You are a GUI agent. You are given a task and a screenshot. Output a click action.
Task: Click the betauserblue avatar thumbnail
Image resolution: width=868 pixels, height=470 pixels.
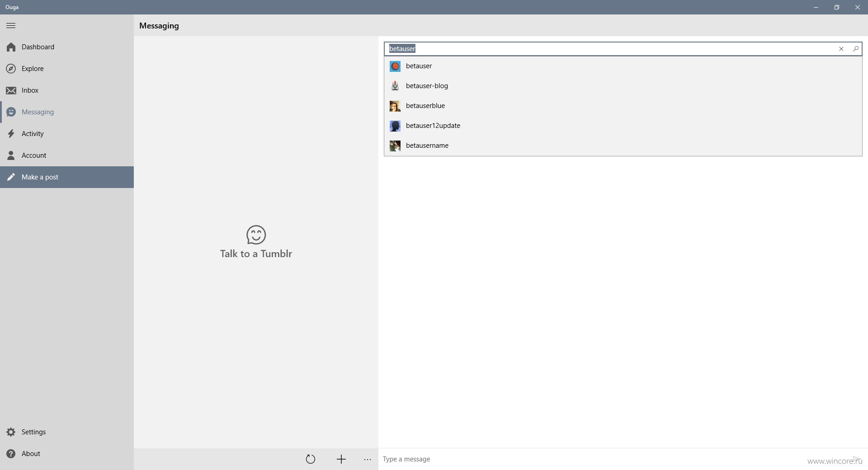point(395,106)
